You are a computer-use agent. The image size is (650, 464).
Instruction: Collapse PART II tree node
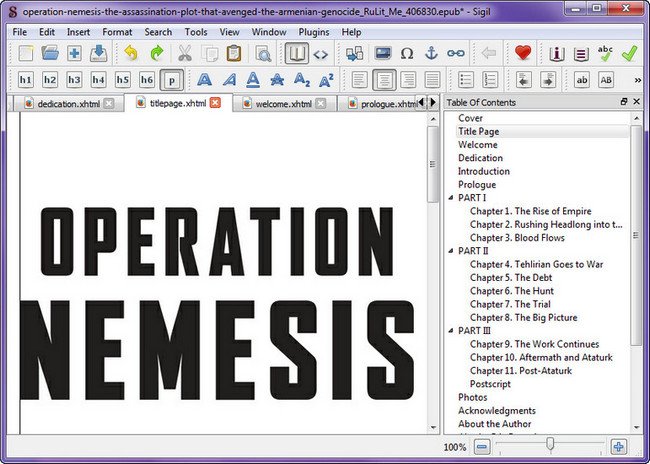click(451, 250)
